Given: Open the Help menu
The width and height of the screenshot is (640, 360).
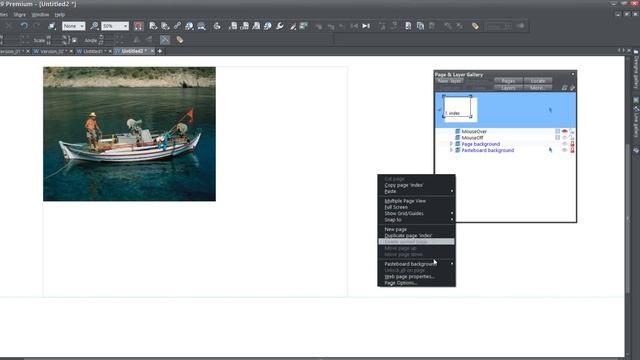Looking at the screenshot, I should (x=60, y=14).
